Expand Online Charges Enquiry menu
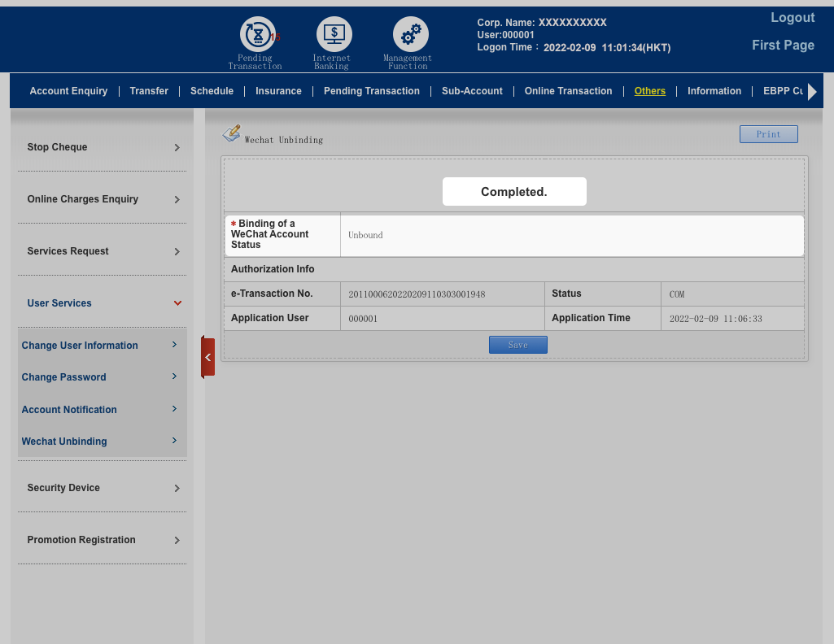The width and height of the screenshot is (834, 644). pos(103,199)
